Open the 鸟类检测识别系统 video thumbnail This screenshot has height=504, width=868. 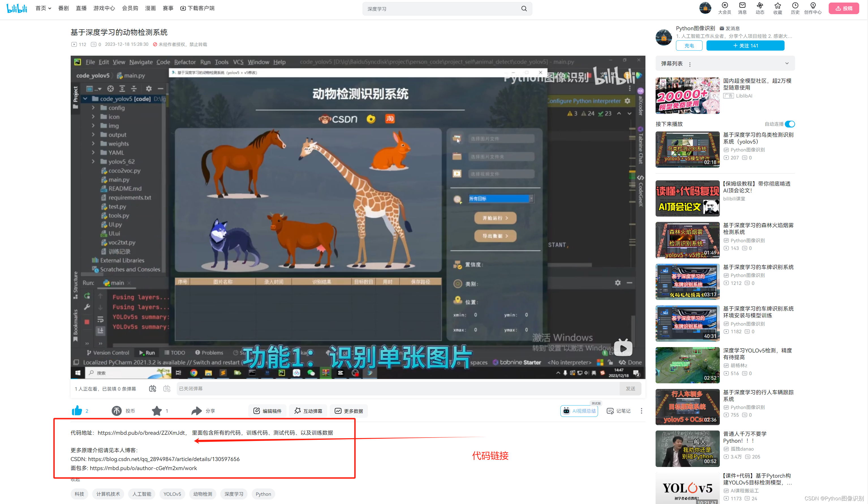(x=688, y=150)
